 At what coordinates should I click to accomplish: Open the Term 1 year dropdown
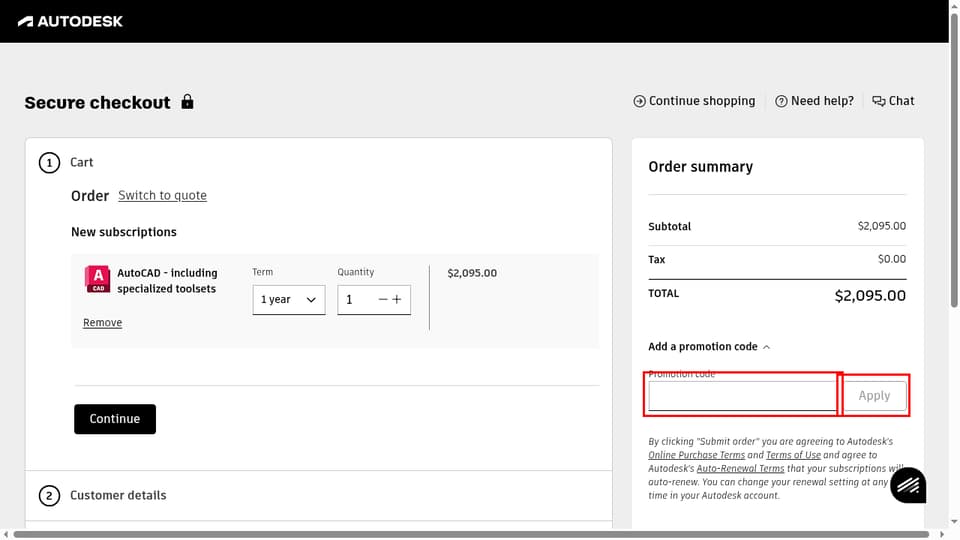pos(289,300)
